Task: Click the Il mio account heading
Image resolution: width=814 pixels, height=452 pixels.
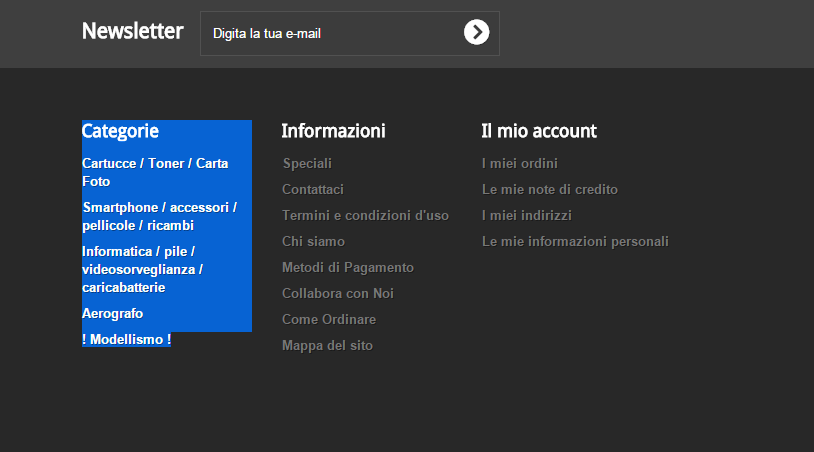Action: click(x=539, y=131)
